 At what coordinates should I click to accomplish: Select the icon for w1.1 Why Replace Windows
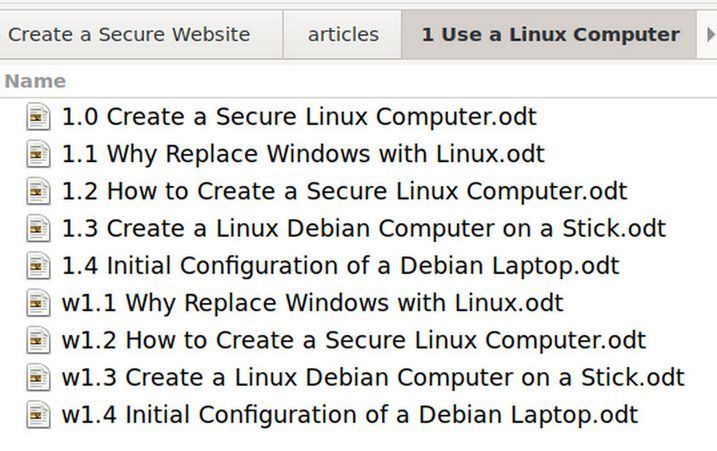point(38,303)
